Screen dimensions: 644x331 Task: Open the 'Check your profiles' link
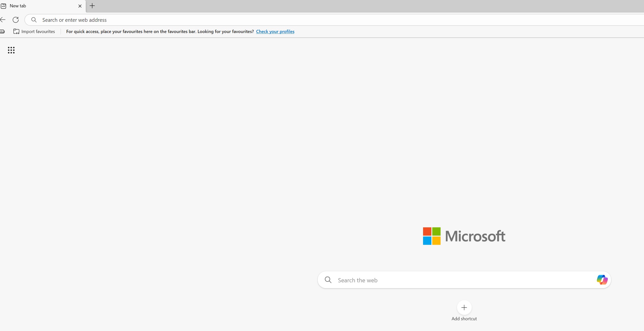point(275,32)
